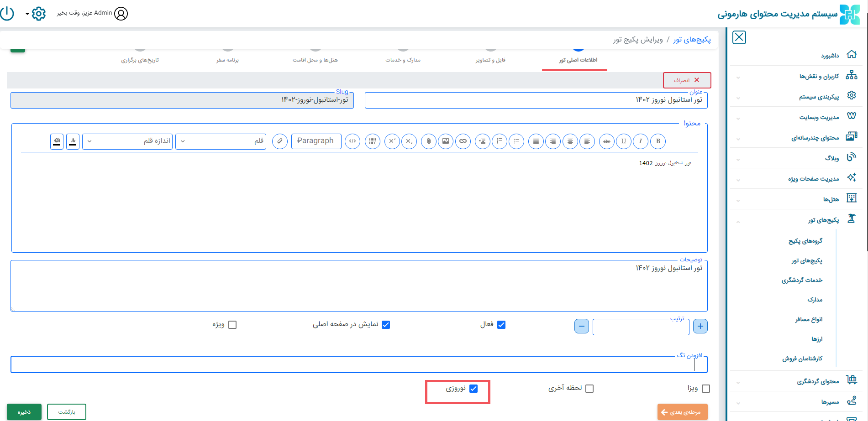Click the green ذخیره save button
Image resolution: width=868 pixels, height=421 pixels.
[24, 412]
